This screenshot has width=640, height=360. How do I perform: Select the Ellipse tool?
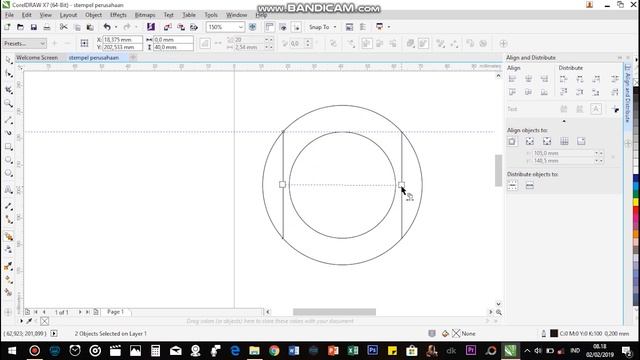9,160
